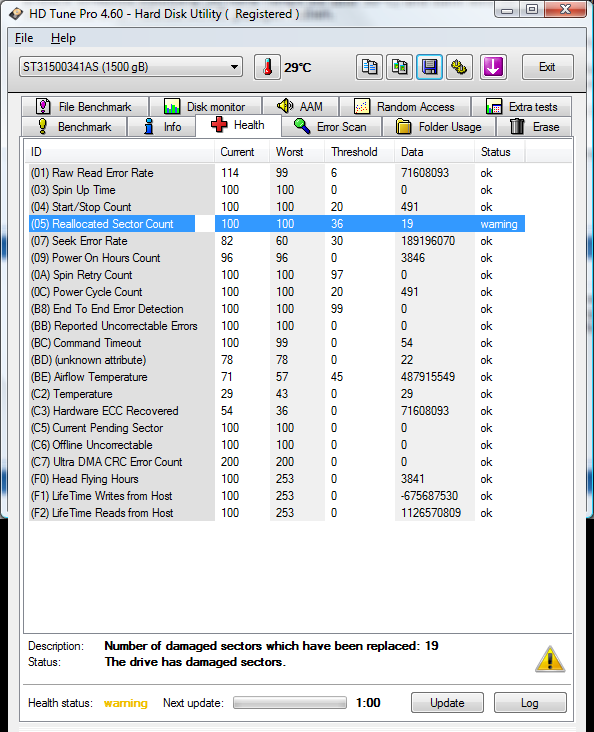Select the End To End Error Detection row
This screenshot has height=732, width=594.
[277, 309]
